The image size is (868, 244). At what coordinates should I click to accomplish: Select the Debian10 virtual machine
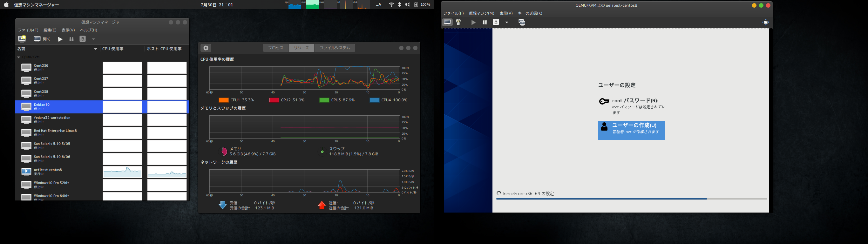tap(102, 107)
